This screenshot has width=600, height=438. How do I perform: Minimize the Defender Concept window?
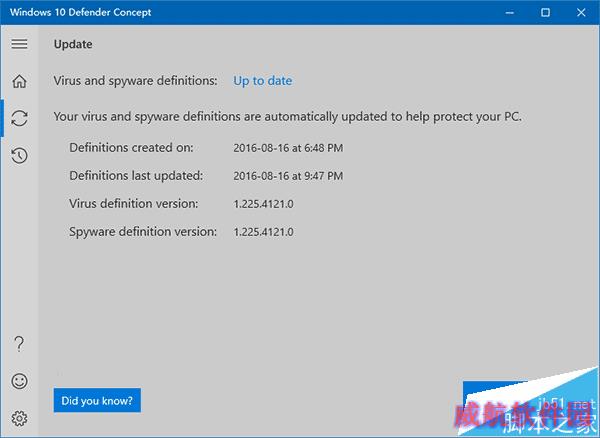(x=509, y=13)
